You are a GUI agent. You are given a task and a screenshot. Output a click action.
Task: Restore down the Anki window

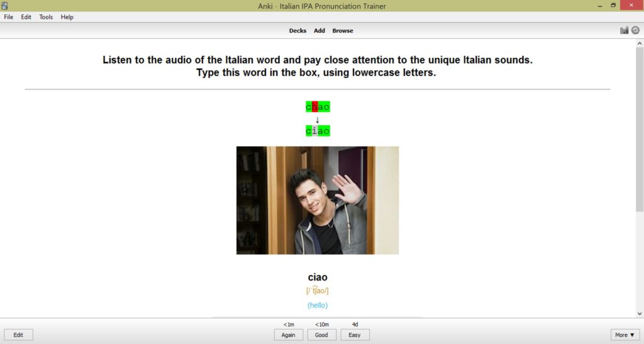tap(613, 6)
